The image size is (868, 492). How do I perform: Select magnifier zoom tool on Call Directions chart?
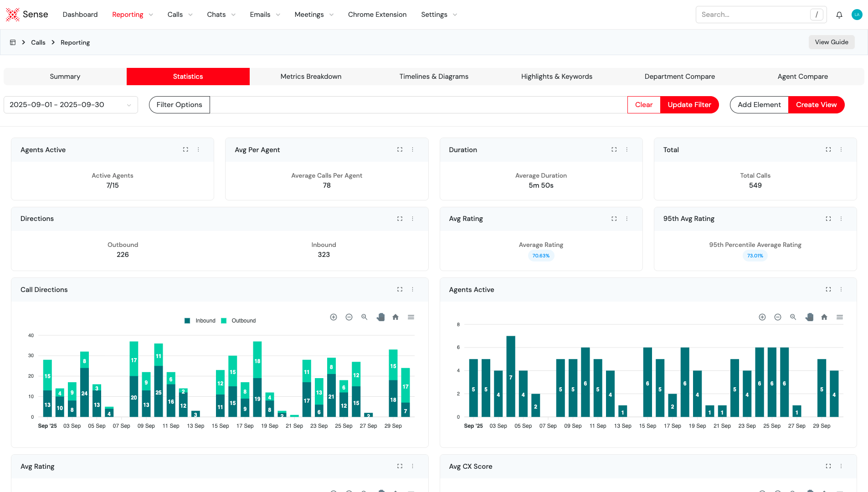coord(365,317)
